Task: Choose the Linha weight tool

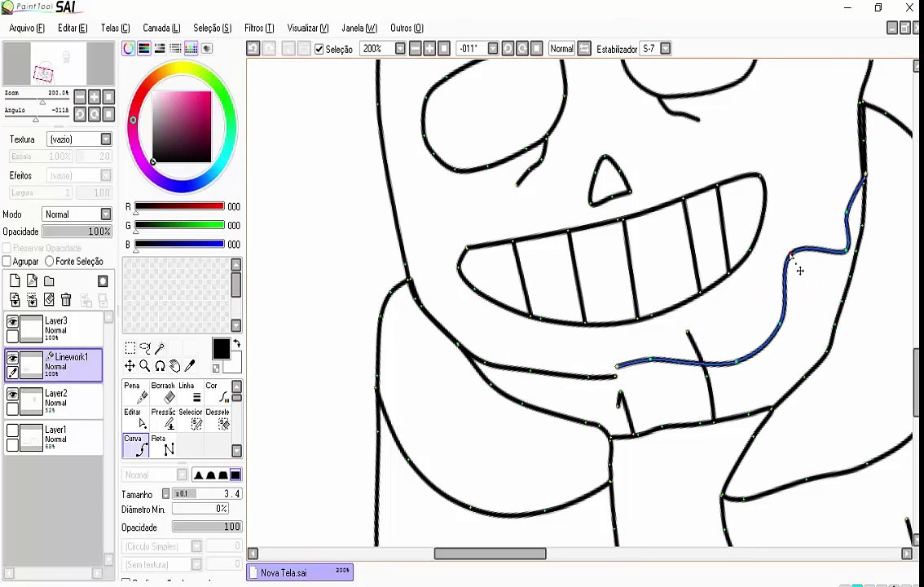Action: tap(190, 392)
